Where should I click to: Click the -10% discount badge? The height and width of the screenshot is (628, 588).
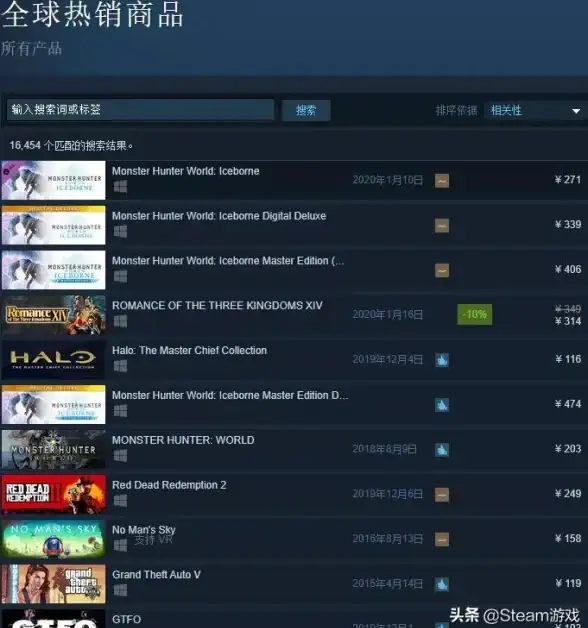coord(475,314)
